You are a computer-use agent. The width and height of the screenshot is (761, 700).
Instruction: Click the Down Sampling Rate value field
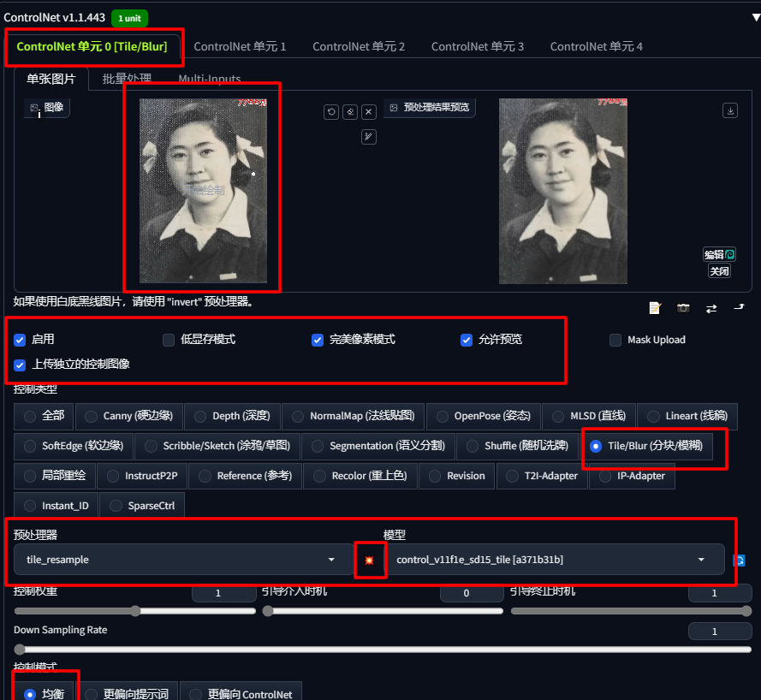coord(720,632)
